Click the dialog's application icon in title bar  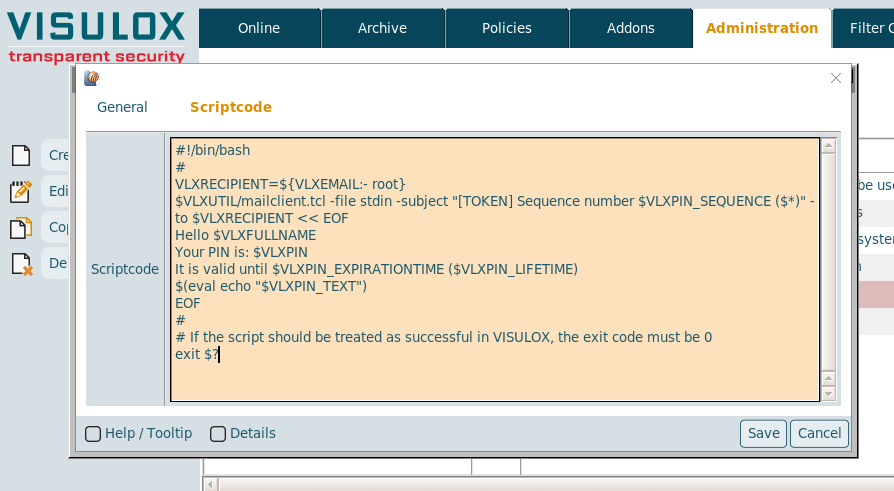click(x=92, y=78)
